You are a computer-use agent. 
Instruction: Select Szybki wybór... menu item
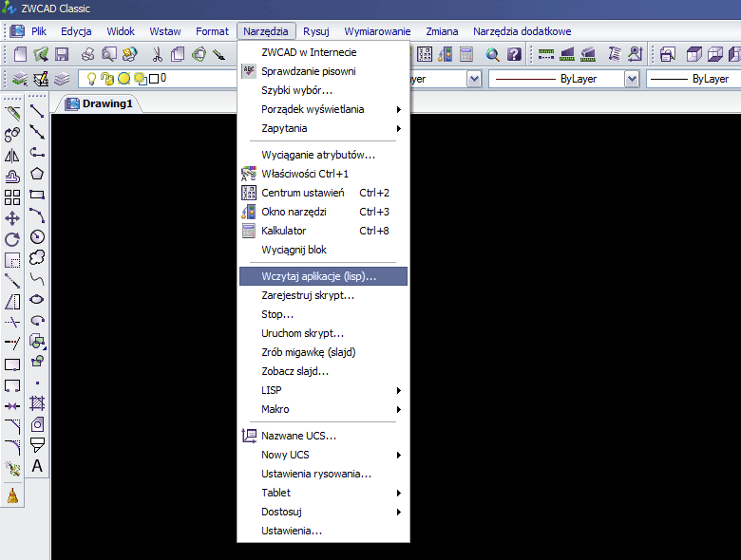click(323, 90)
